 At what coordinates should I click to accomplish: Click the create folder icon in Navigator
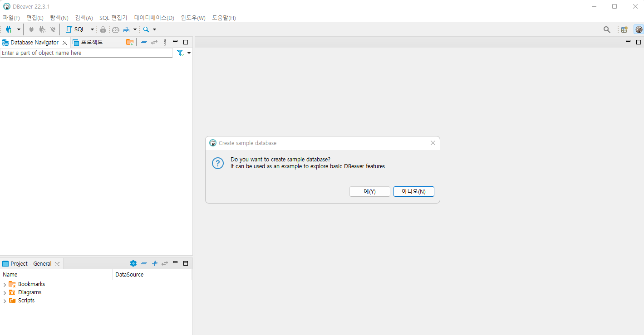tap(130, 42)
